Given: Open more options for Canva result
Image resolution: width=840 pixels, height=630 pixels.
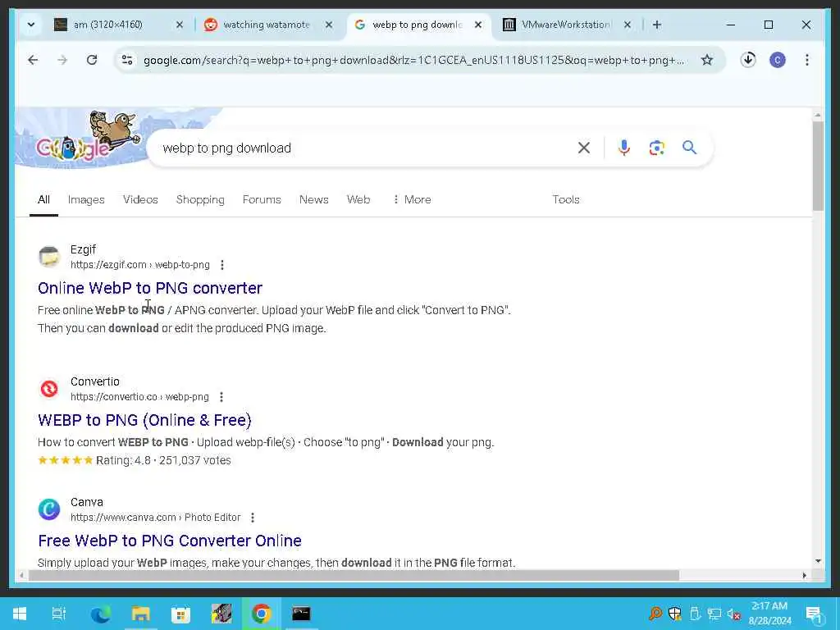Looking at the screenshot, I should pyautogui.click(x=253, y=518).
